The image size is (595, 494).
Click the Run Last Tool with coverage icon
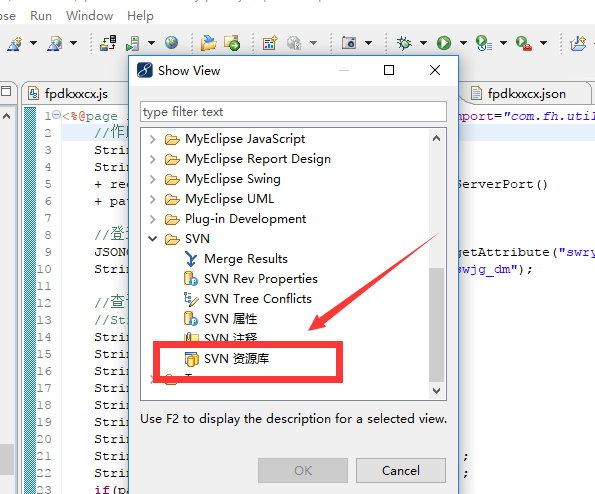tap(484, 43)
